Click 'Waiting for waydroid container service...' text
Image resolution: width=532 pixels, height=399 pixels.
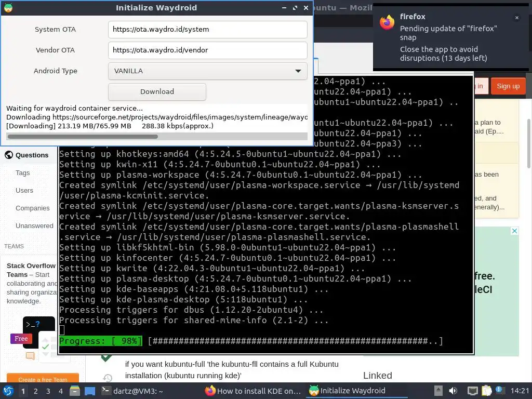tap(74, 108)
